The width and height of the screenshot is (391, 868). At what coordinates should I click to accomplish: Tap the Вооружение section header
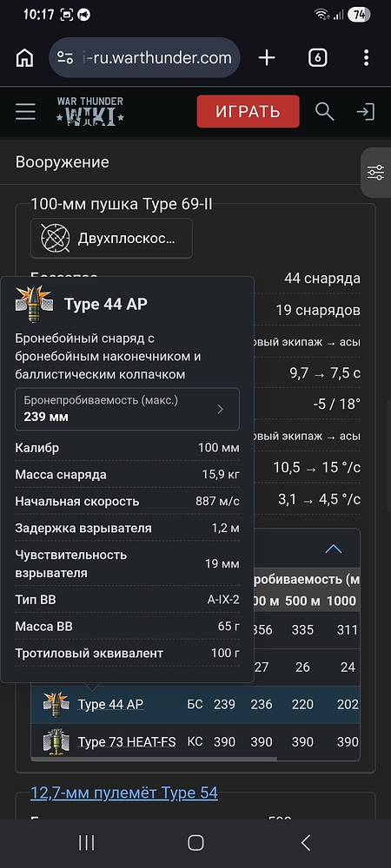[62, 162]
